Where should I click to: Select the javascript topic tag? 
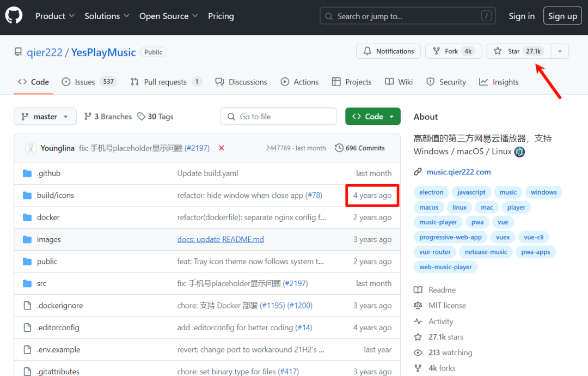click(x=471, y=192)
